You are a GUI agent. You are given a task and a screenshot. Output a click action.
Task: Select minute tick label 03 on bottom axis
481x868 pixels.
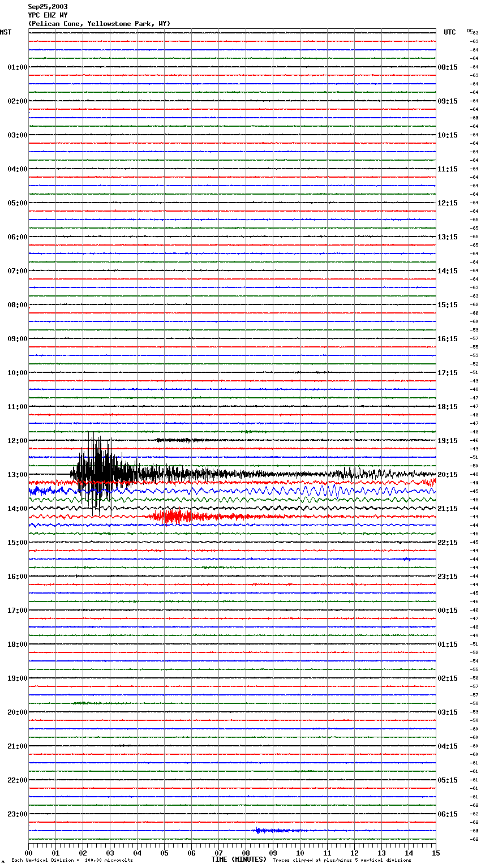coord(110,853)
